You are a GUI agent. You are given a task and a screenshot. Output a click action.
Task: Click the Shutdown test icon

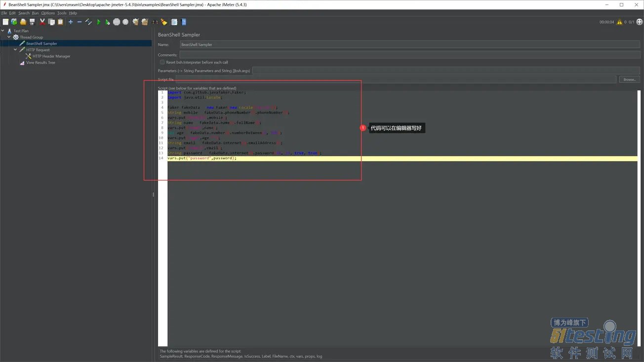(125, 22)
